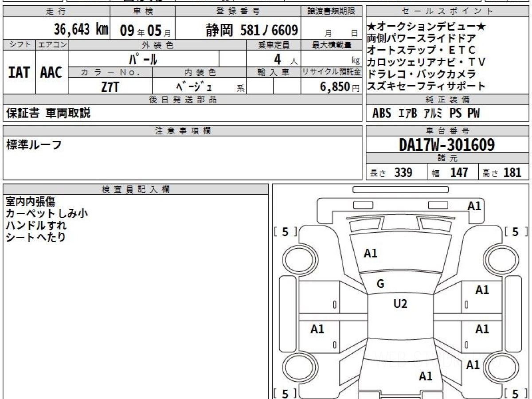Select the G mark on the windshield
This screenshot has height=399, width=532.
(x=380, y=284)
